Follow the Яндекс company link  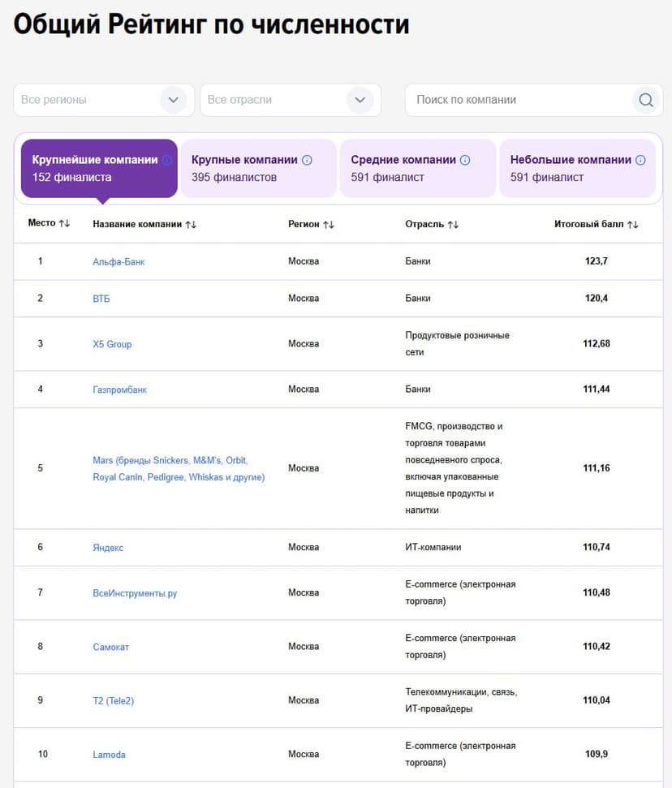click(108, 548)
